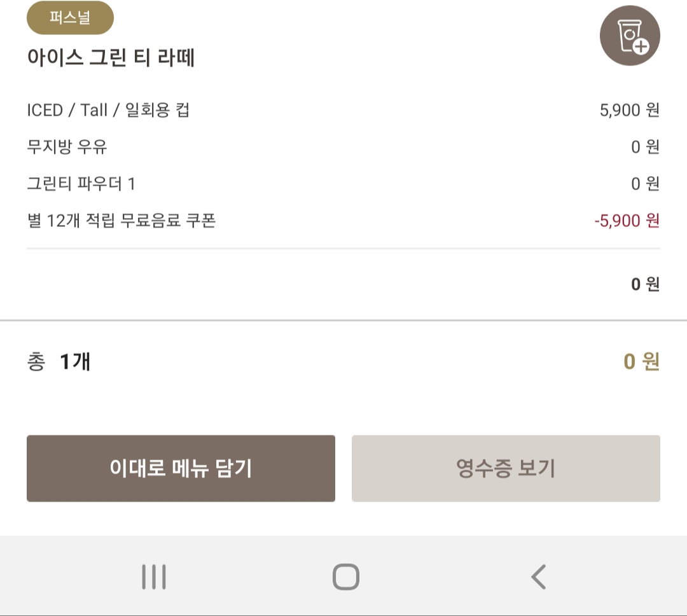687x616 pixels.
Task: Tap the bold 0 원 subtotal amount
Action: click(x=646, y=284)
